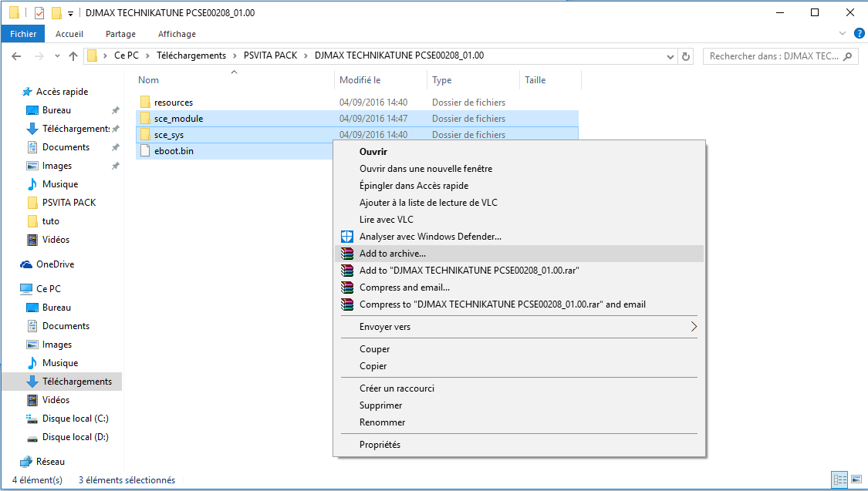Expand the Envoyer vers submenu arrow
The height and width of the screenshot is (491, 868).
[694, 327]
